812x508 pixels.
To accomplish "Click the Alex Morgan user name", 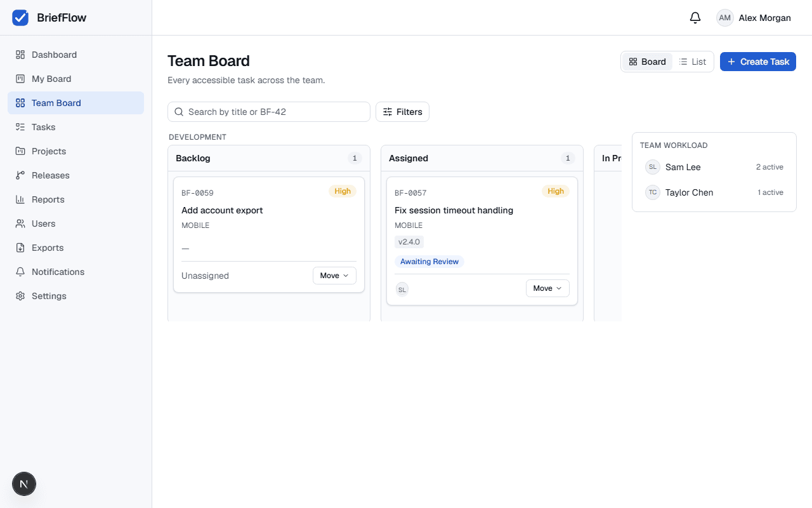I will [764, 18].
